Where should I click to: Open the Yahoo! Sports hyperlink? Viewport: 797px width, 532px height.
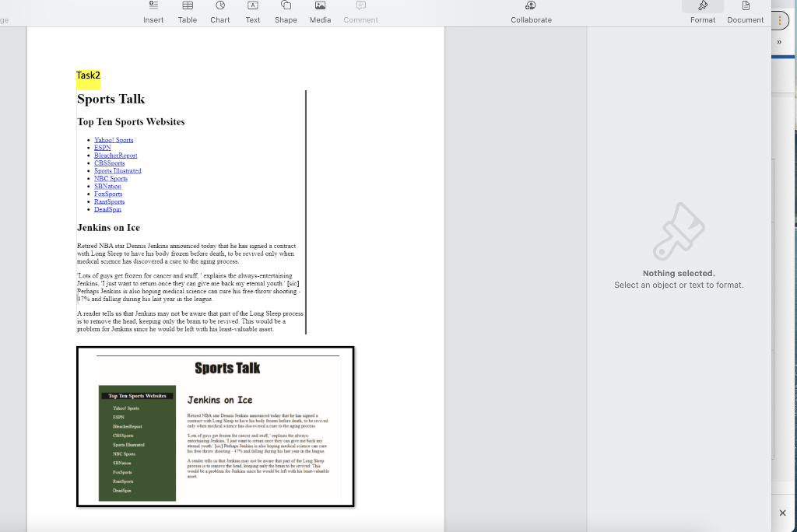(113, 139)
